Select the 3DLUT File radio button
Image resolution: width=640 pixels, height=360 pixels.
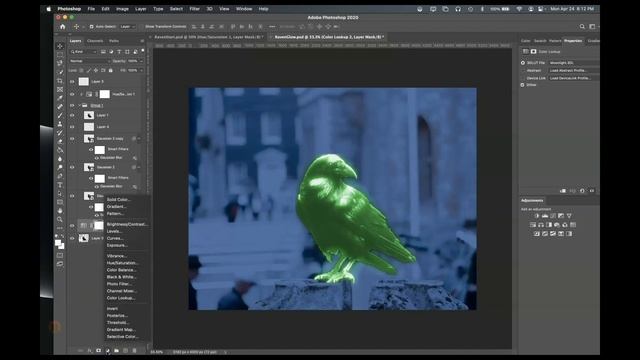click(523, 63)
